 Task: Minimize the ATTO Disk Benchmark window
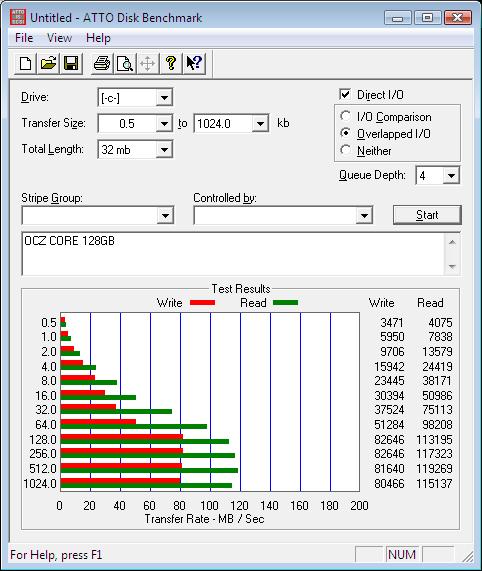point(398,17)
